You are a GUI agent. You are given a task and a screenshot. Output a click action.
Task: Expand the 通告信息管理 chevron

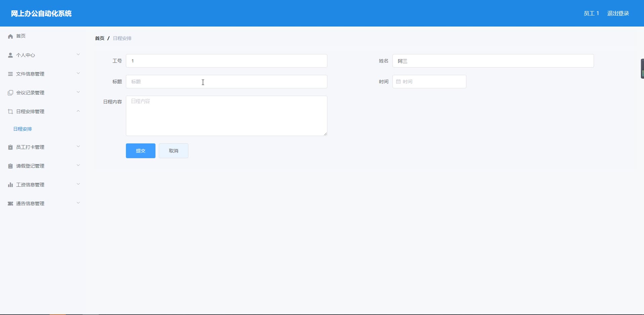(78, 203)
